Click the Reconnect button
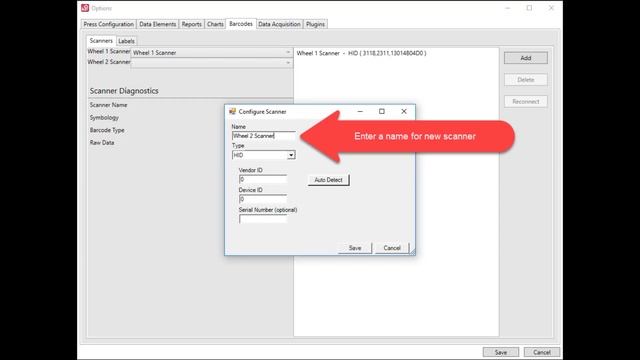Viewport: 640px width, 360px height. 526,102
